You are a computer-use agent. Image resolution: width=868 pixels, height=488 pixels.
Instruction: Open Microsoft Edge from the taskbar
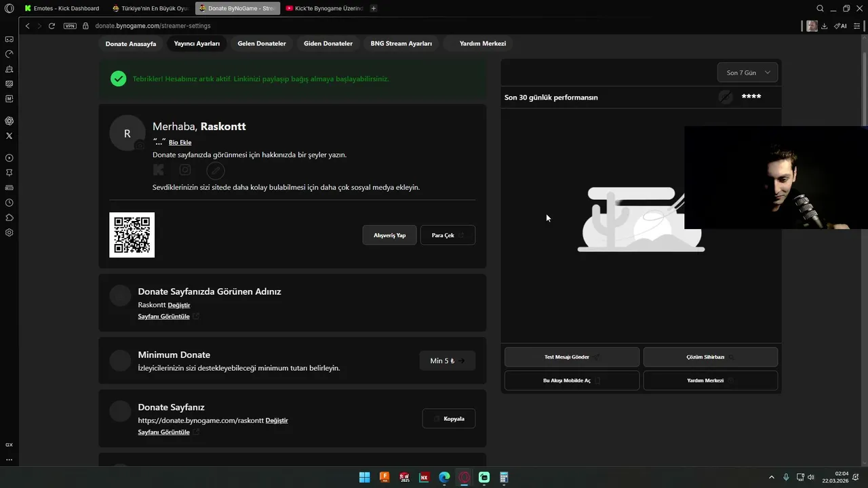pos(444,477)
